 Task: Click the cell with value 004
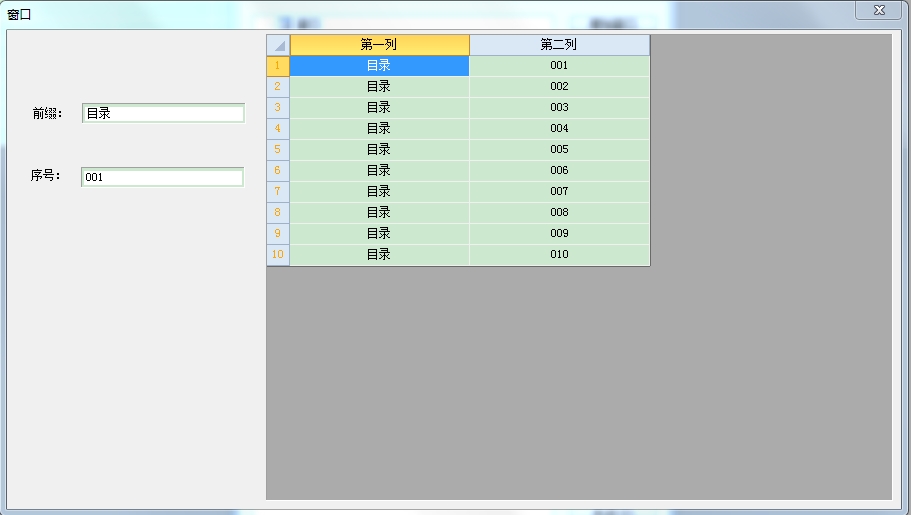pyautogui.click(x=559, y=128)
